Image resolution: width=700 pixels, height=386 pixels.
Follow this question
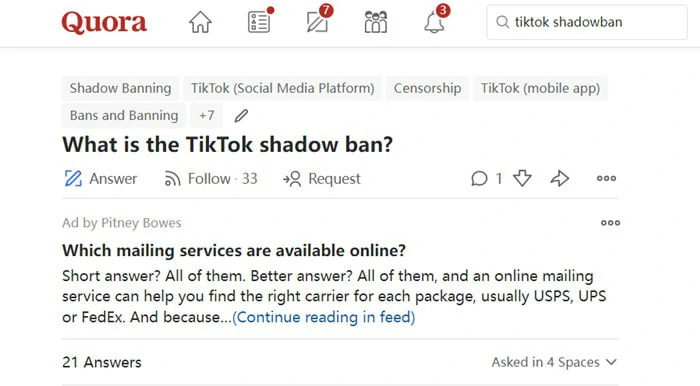[x=211, y=178]
